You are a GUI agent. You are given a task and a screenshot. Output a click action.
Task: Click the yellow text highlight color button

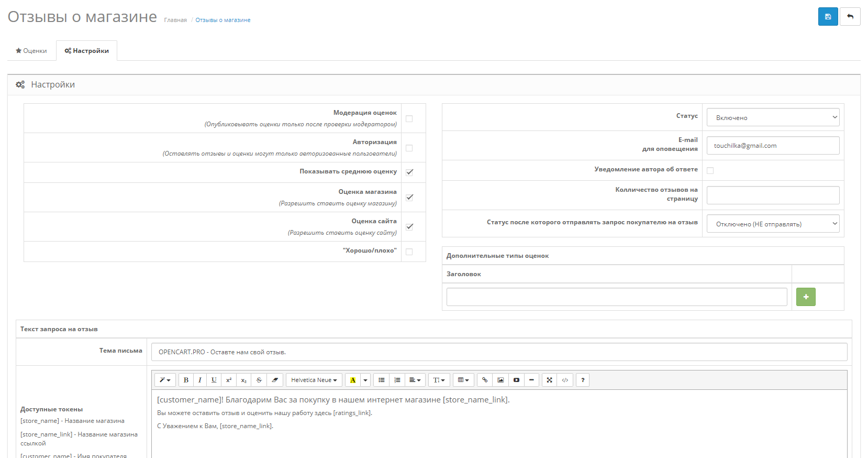[x=353, y=380]
